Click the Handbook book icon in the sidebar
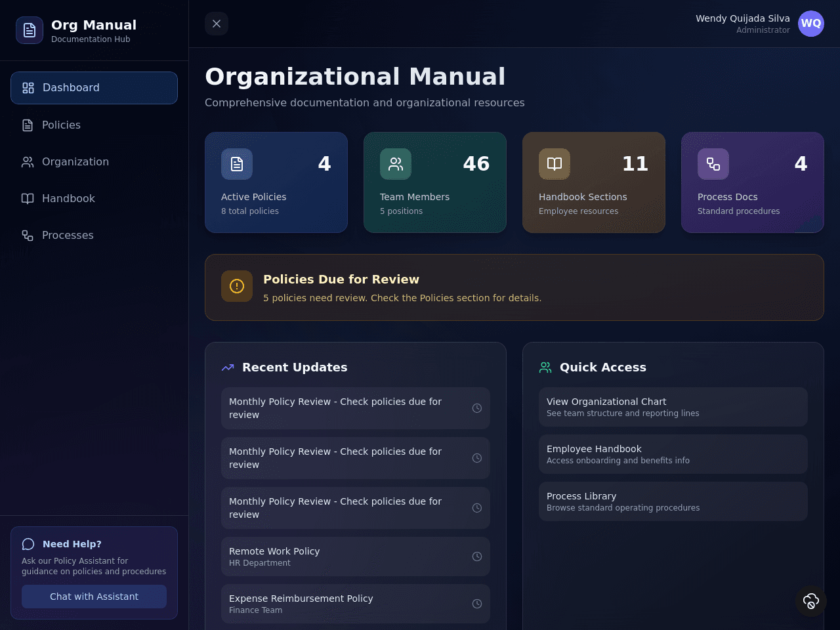The image size is (840, 630). coord(28,198)
